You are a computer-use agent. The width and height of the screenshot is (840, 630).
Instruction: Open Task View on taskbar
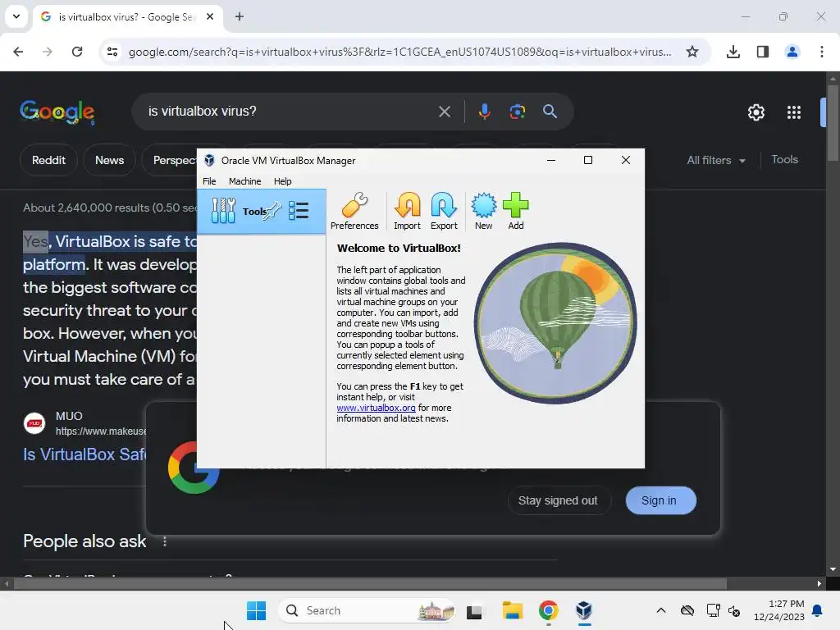[474, 610]
